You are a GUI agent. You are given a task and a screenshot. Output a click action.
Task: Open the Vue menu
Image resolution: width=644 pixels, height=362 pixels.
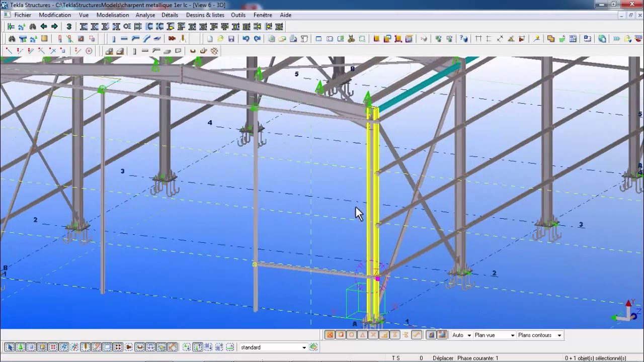[84, 15]
